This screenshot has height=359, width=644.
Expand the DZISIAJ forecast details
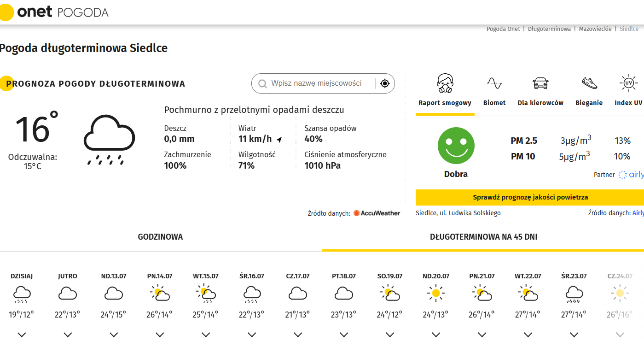(22, 335)
